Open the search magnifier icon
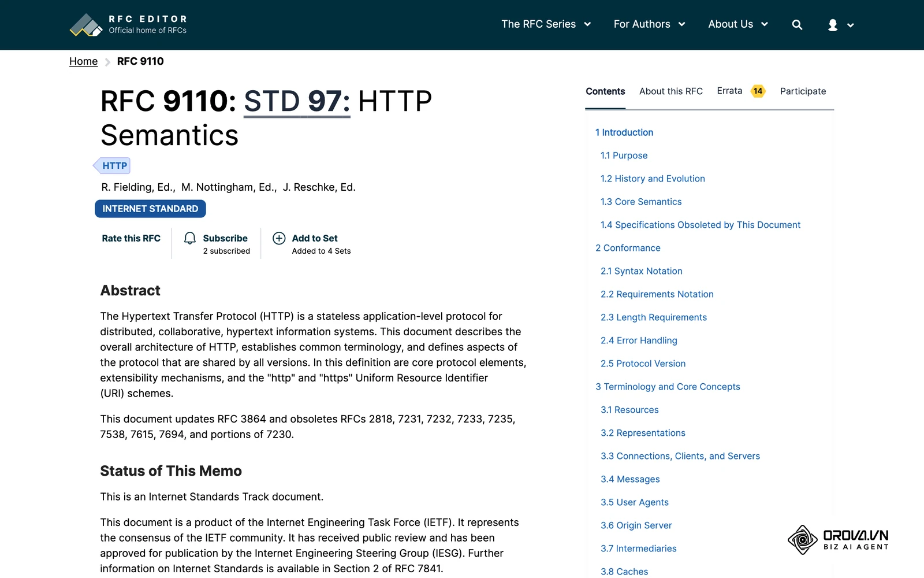The height and width of the screenshot is (578, 924). [x=797, y=25]
